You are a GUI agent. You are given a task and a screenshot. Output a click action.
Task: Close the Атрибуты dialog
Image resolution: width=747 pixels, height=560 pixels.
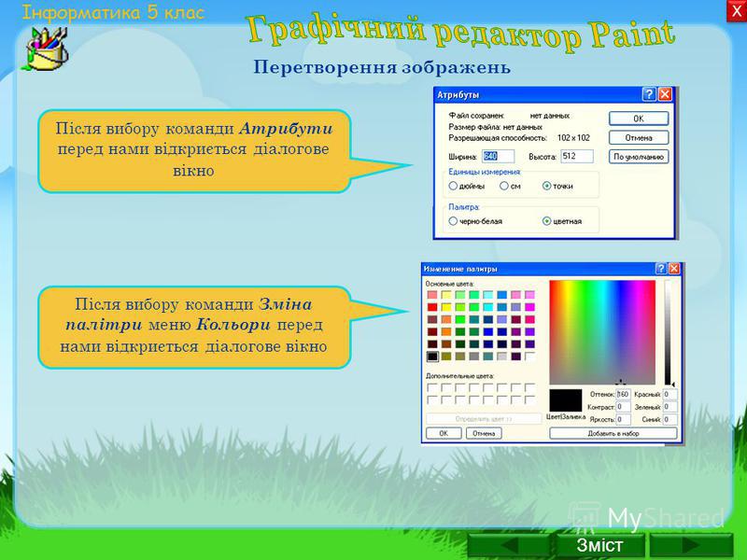[665, 94]
